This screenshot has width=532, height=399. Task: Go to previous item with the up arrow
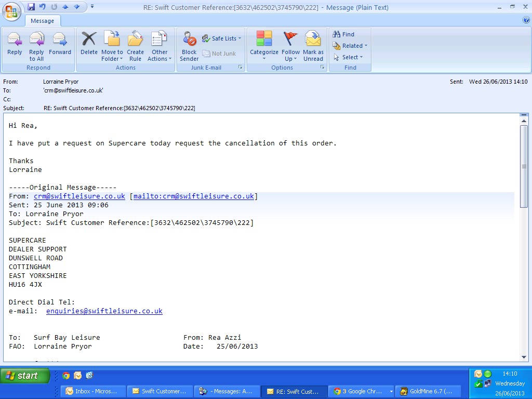click(65, 7)
